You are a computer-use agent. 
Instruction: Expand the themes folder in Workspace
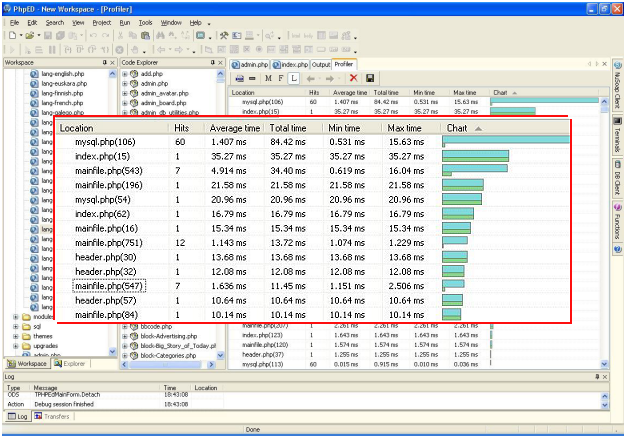[x=16, y=336]
